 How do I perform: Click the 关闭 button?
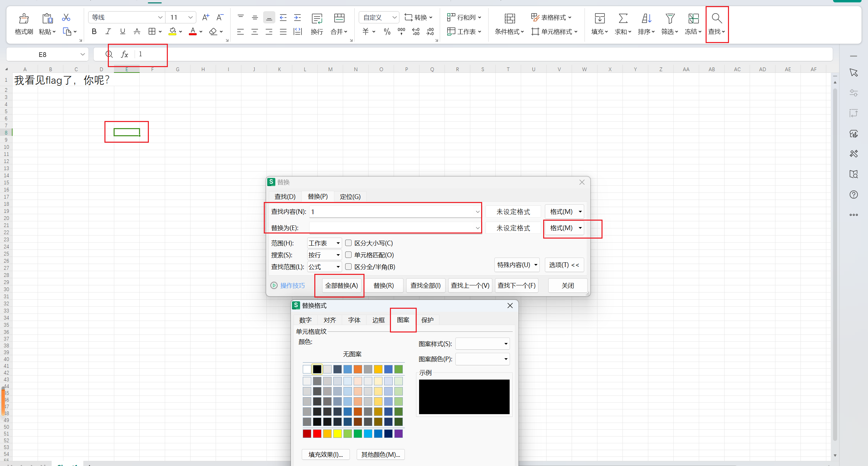[568, 285]
